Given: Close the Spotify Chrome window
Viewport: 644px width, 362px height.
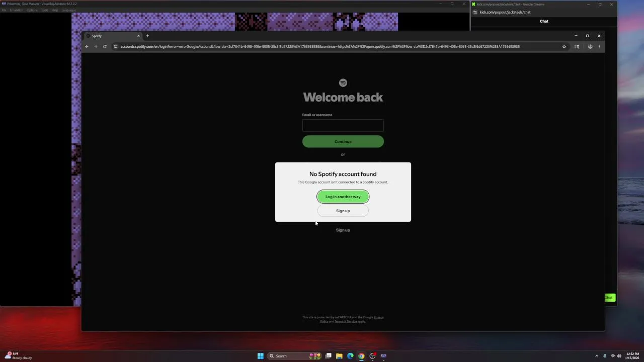Looking at the screenshot, I should pos(599,36).
